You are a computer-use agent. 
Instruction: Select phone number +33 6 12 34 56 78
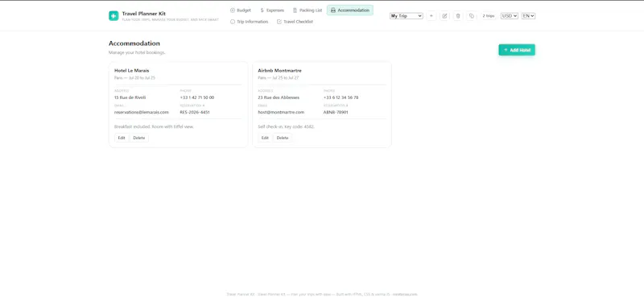point(341,97)
